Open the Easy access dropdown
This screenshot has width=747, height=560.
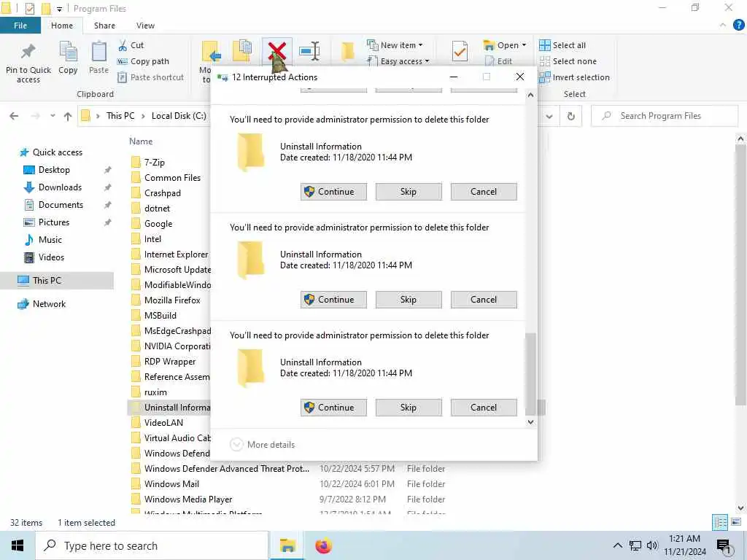pos(398,61)
